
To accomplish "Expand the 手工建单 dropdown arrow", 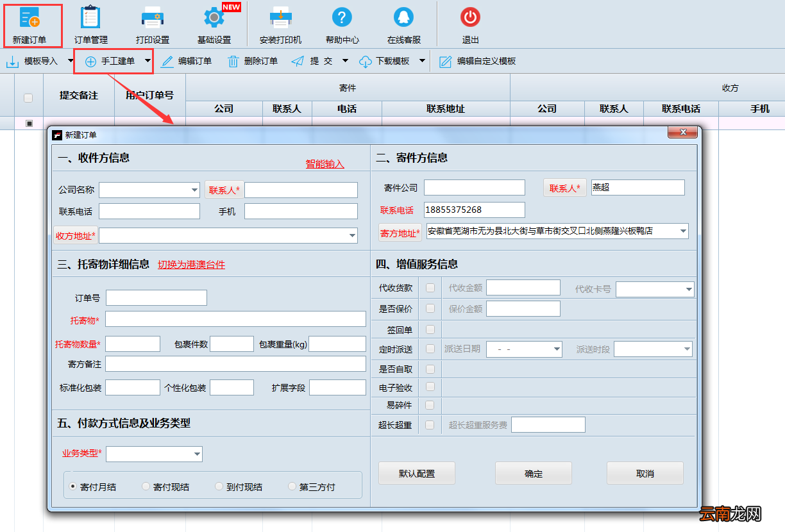I will [x=148, y=62].
